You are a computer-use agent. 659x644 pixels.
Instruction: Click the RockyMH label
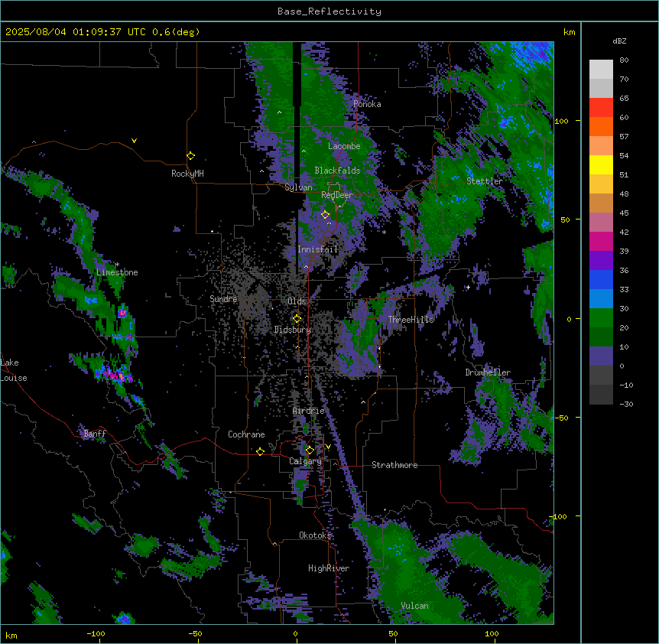click(187, 174)
